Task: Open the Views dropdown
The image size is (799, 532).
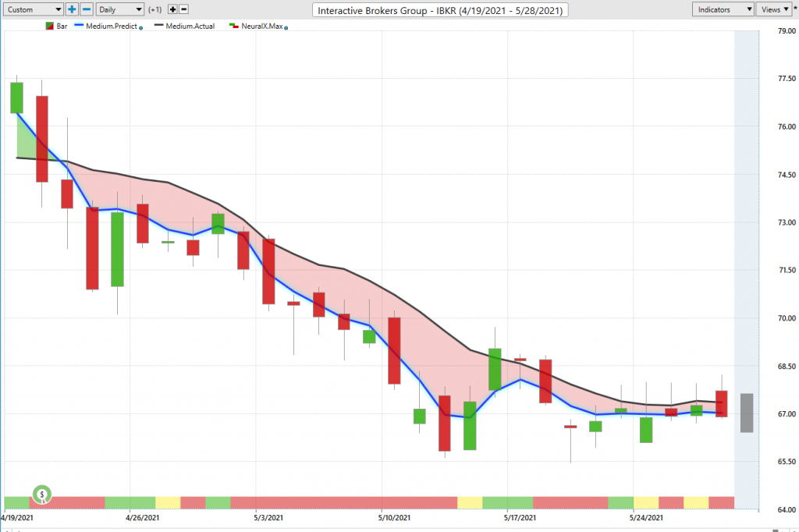Action: [x=774, y=9]
